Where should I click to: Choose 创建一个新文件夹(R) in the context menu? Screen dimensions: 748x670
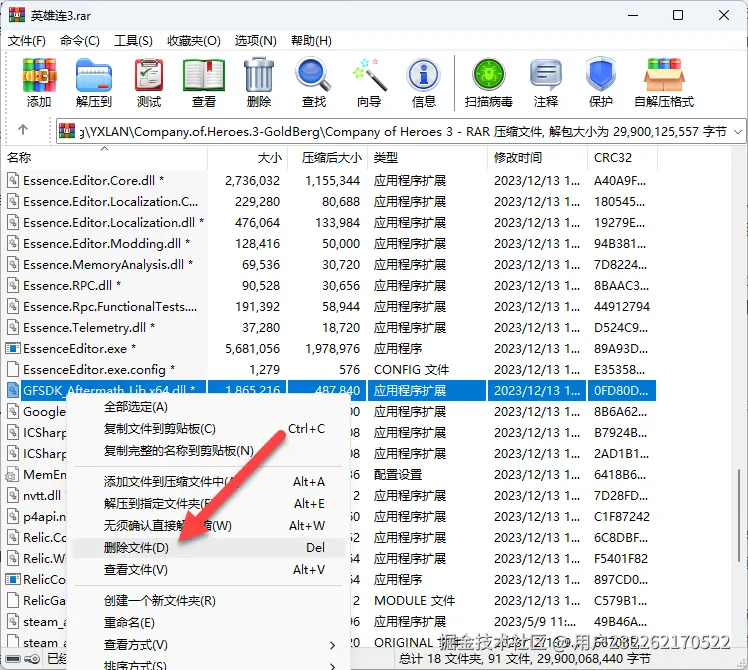[x=208, y=600]
